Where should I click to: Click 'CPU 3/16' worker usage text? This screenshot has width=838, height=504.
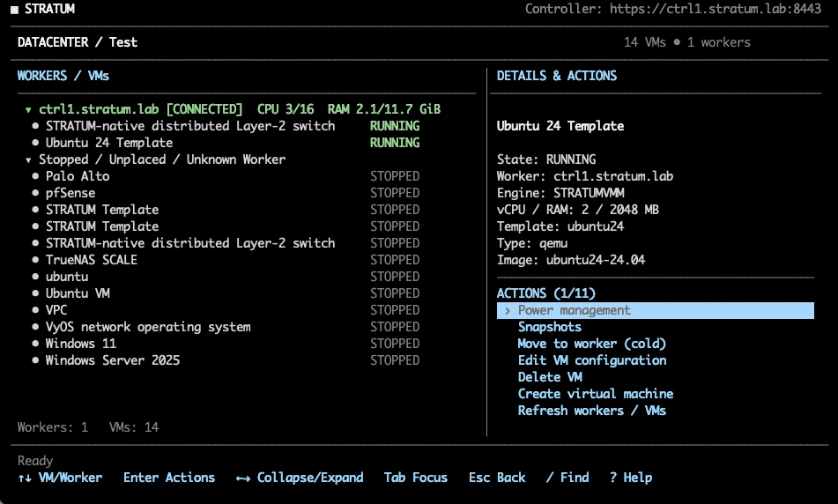[x=286, y=109]
